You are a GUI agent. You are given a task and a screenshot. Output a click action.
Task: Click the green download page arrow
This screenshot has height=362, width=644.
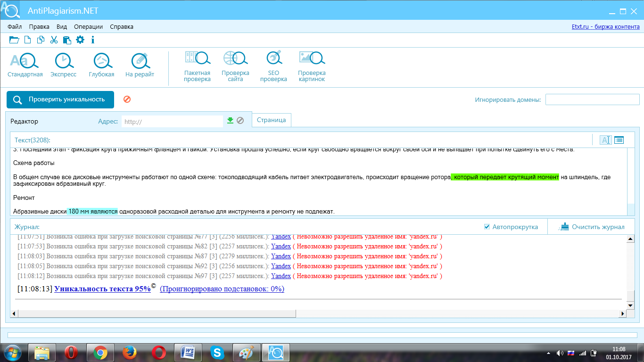[230, 121]
